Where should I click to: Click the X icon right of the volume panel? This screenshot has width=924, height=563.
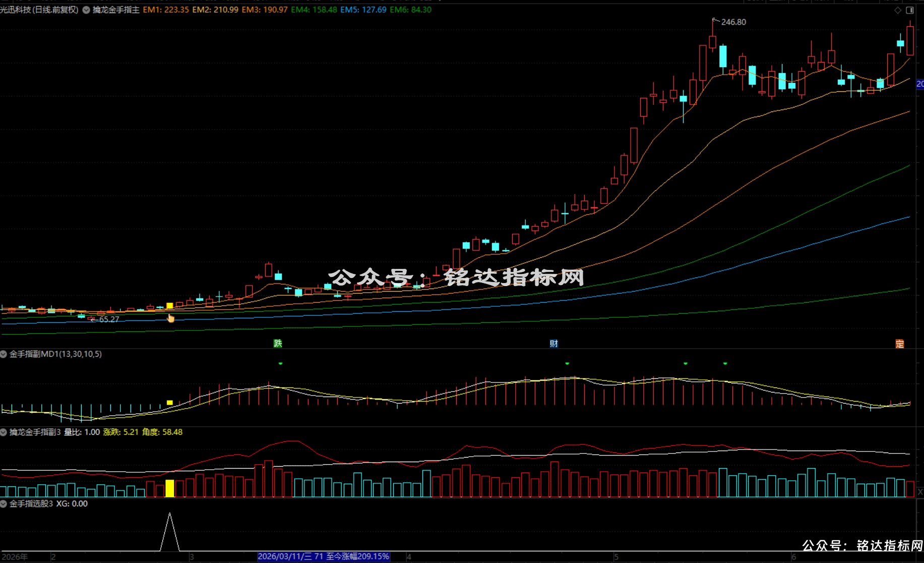pos(920,491)
